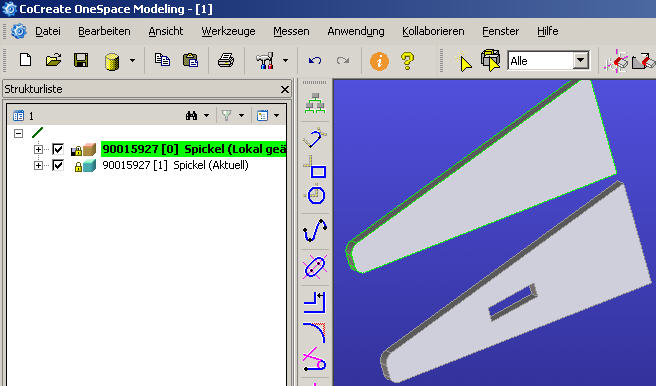Close the Strukturliste panel
Screen dimensions: 656x386
pos(285,89)
